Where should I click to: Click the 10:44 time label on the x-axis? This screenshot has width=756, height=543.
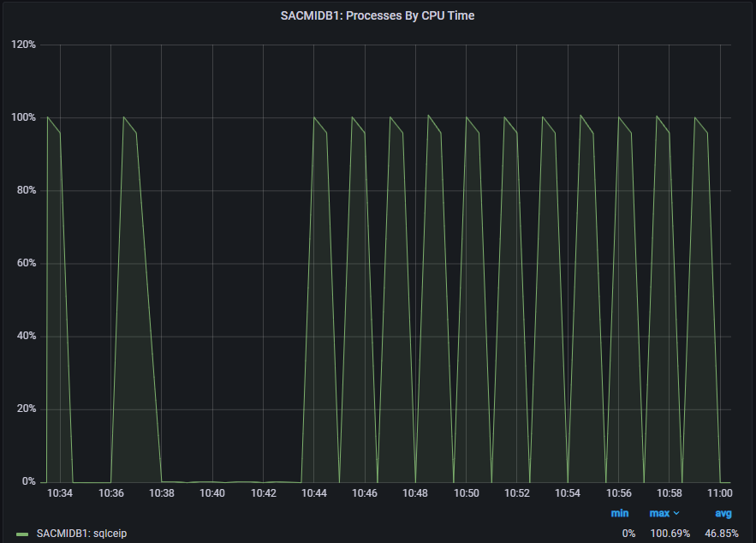pos(313,493)
